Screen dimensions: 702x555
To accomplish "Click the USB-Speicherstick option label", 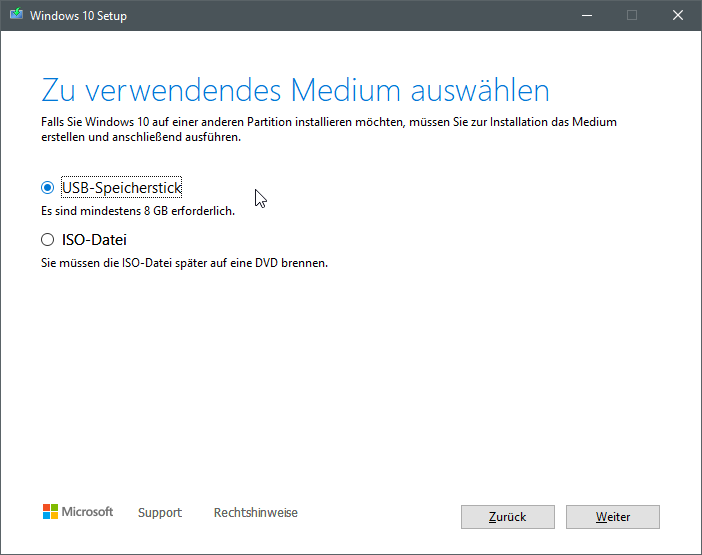I will coord(122,187).
